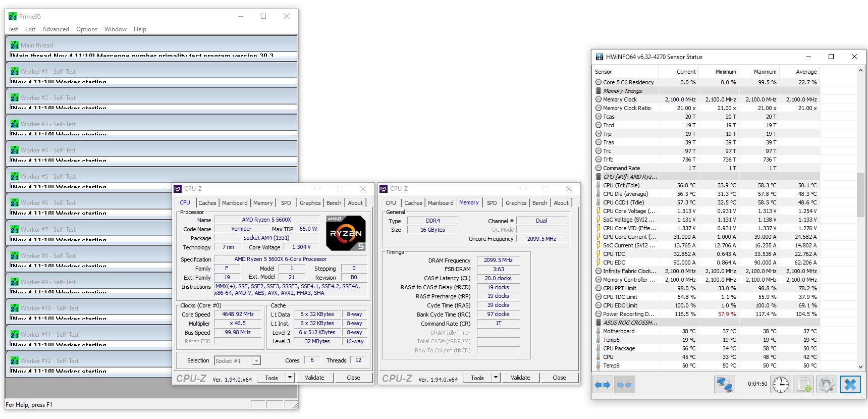Screen dimensions: 868x419
Task: Open Tools dropdown arrow in CPU-Z processor window
Action: click(x=290, y=378)
